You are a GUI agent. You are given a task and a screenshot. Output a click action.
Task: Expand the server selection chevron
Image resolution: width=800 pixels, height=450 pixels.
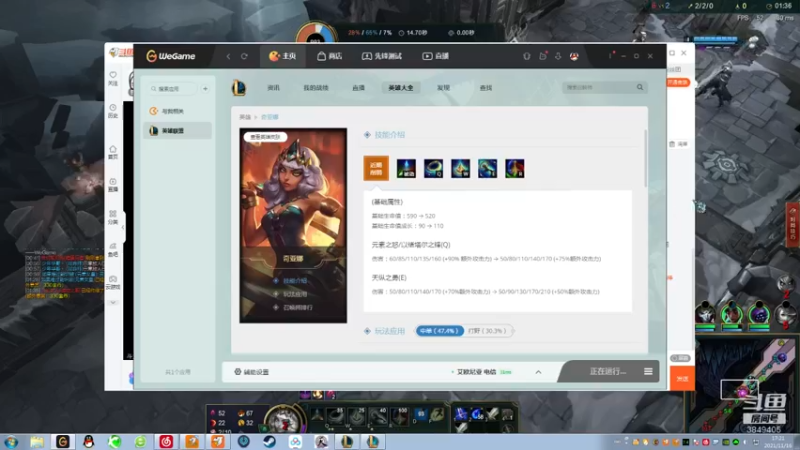click(538, 372)
